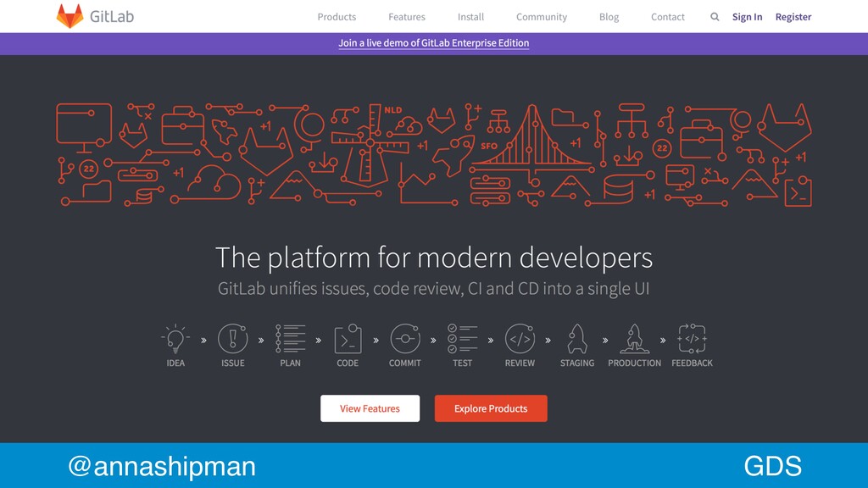Open the Products menu
Viewport: 868px width, 488px height.
(337, 17)
